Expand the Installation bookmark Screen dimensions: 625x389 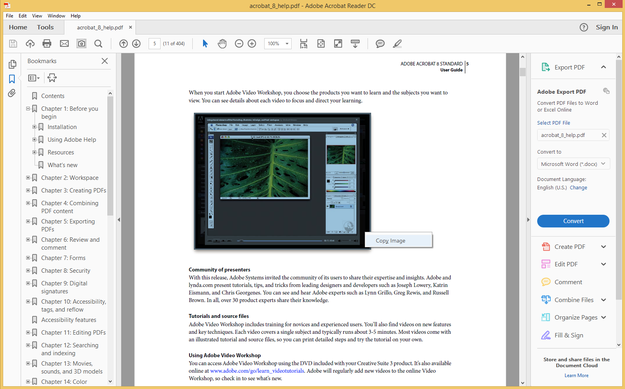point(34,127)
